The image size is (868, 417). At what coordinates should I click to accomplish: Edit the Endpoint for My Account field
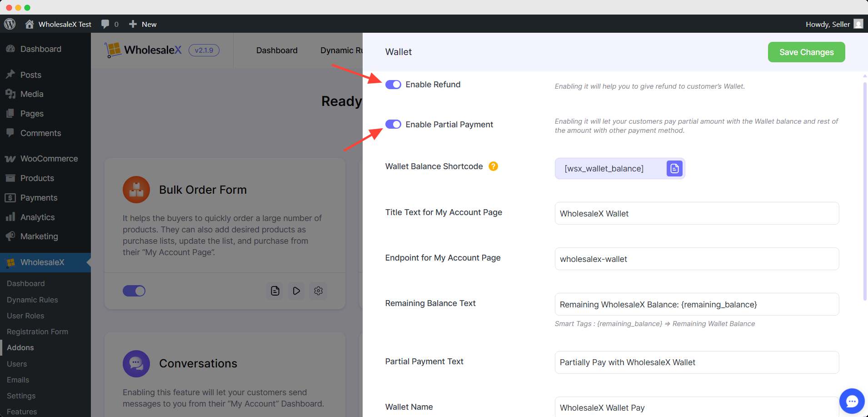[697, 259]
